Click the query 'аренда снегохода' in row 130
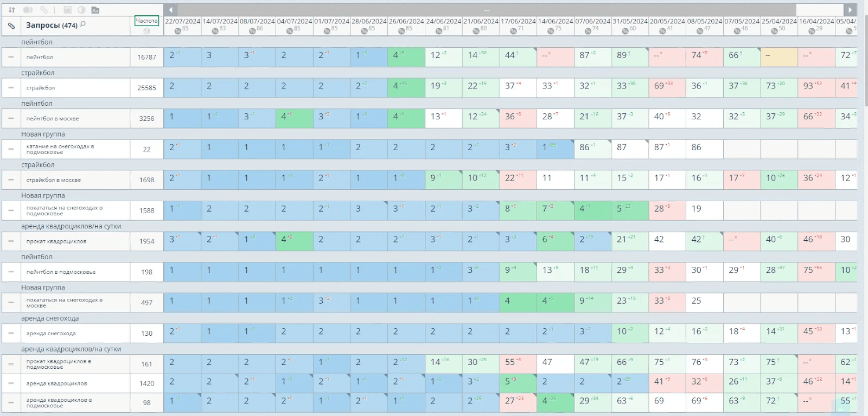The image size is (868, 416). tap(51, 334)
